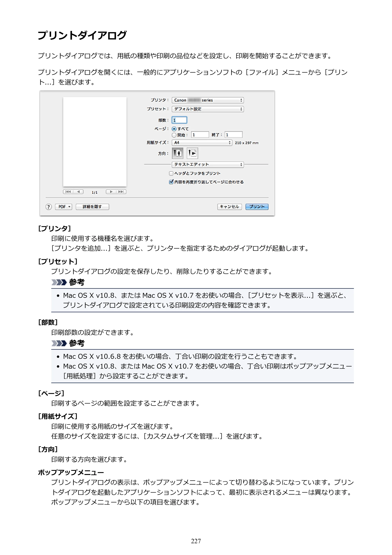Open the プリセット デフォルト設定 dropdown

(x=208, y=109)
